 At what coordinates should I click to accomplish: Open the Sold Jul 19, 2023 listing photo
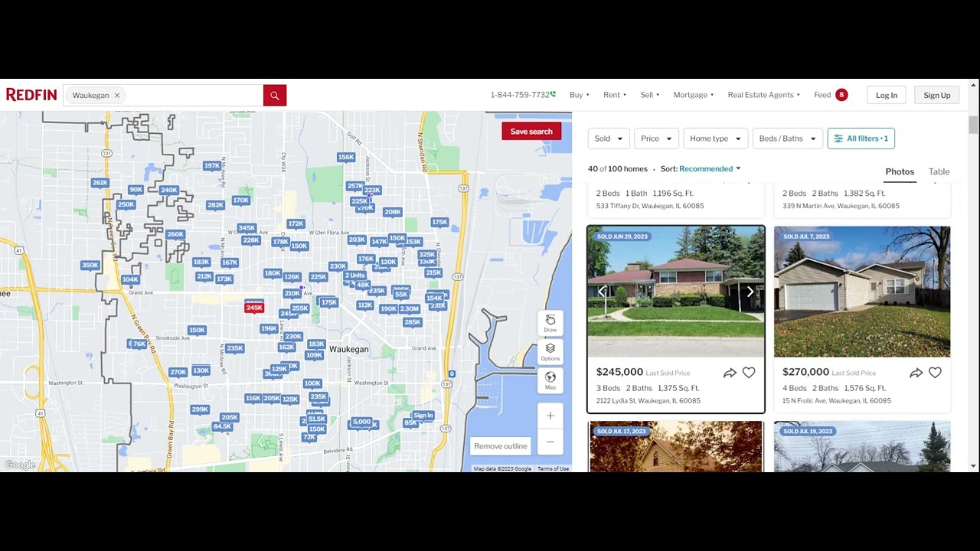(x=862, y=447)
